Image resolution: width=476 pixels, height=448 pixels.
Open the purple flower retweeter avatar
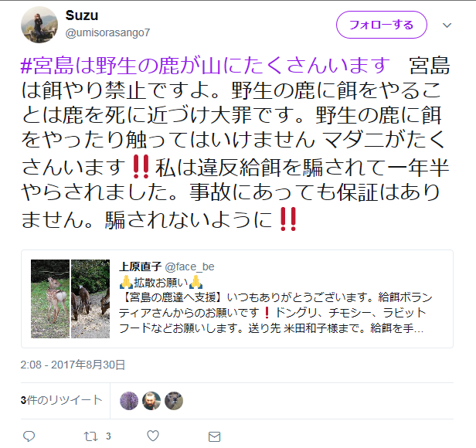pyautogui.click(x=129, y=401)
